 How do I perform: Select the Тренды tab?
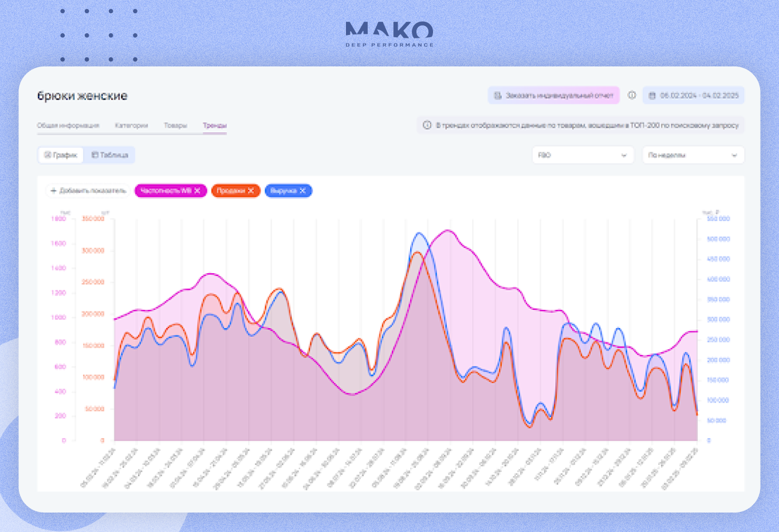(x=215, y=125)
